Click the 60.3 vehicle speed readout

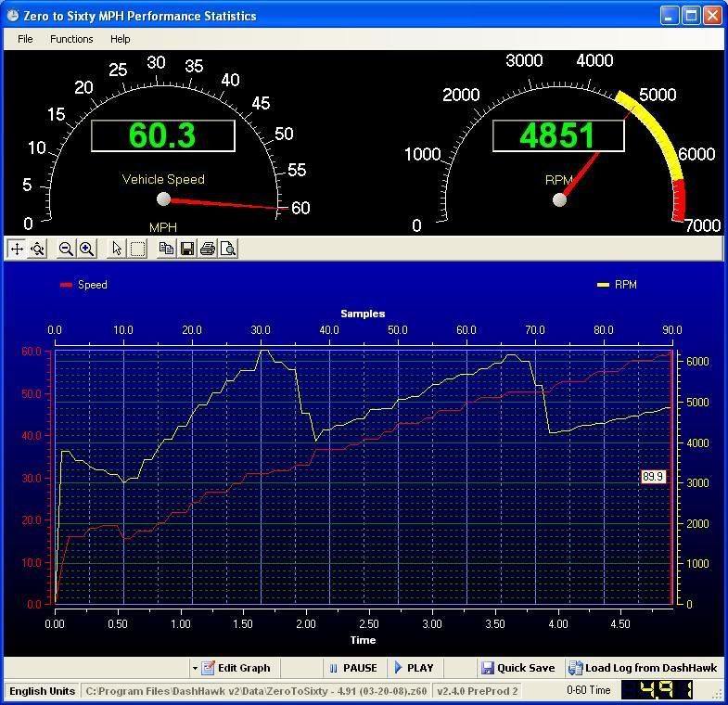[x=163, y=135]
